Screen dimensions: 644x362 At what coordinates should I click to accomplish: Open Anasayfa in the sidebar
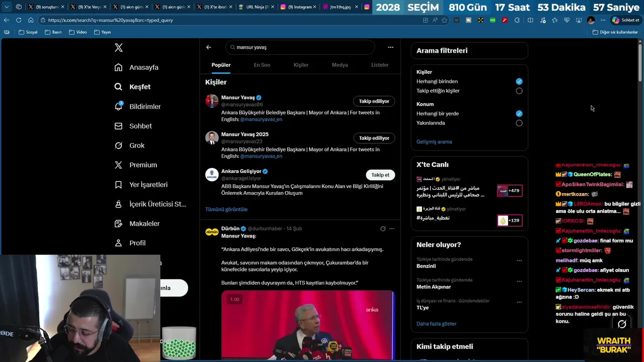[136, 67]
